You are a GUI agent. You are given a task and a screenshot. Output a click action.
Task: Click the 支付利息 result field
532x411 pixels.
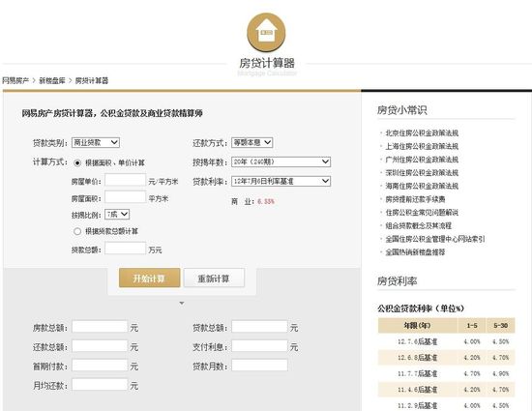point(259,346)
